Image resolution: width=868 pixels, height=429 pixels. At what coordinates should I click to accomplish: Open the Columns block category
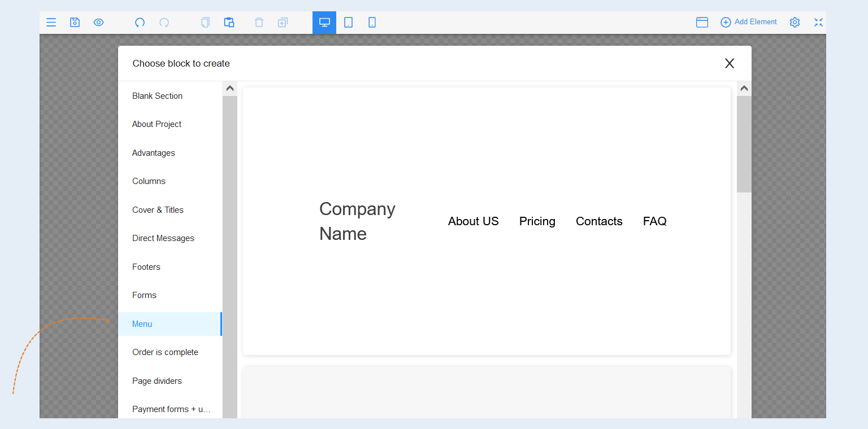point(170,181)
